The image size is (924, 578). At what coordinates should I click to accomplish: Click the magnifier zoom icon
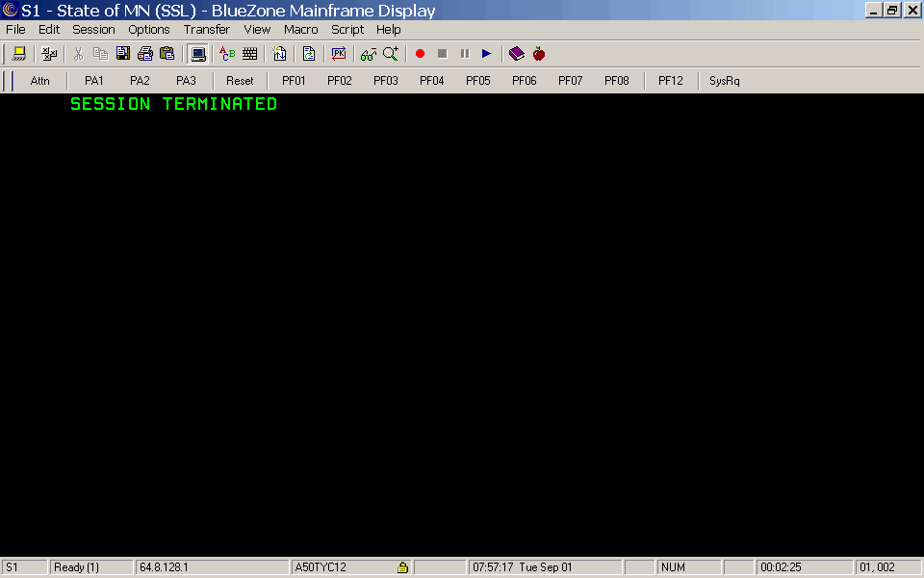391,54
